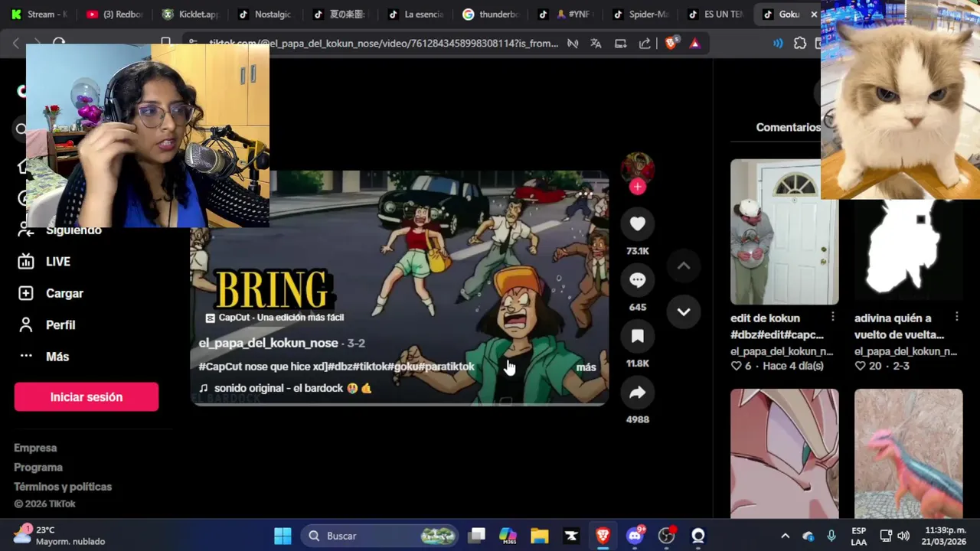This screenshot has height=551, width=980.
Task: Open Microsoft 365 Copilot taskbar icon
Action: (508, 536)
